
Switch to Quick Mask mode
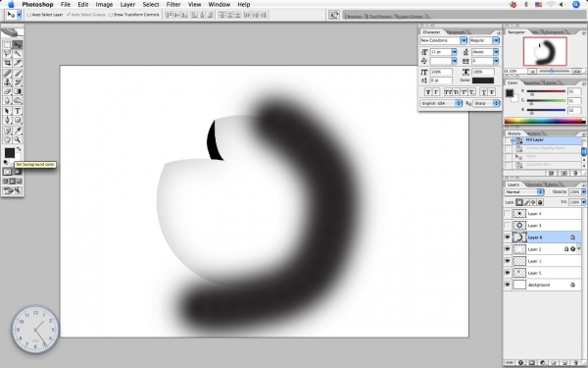point(18,172)
